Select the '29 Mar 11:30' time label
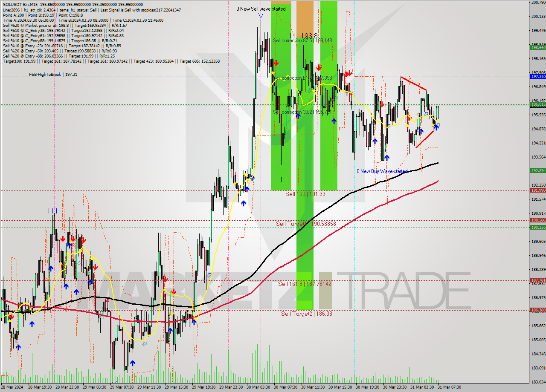Screen dimensions: 546x392 (149, 388)
